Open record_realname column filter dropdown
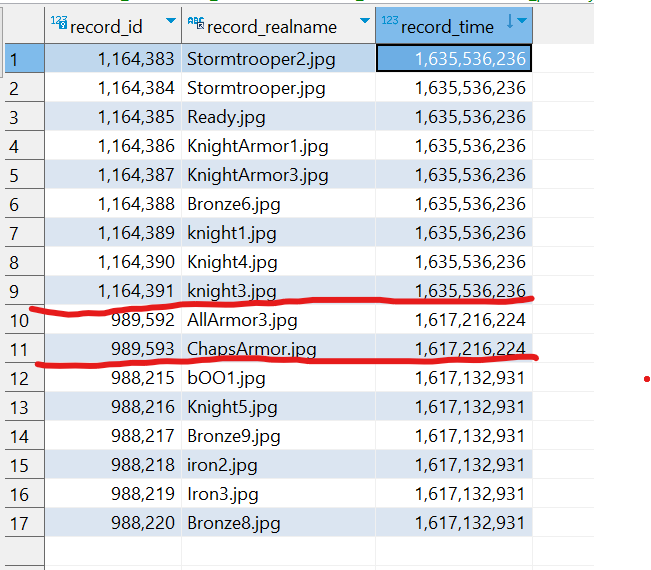Screen dimensions: 651x570 tap(365, 21)
